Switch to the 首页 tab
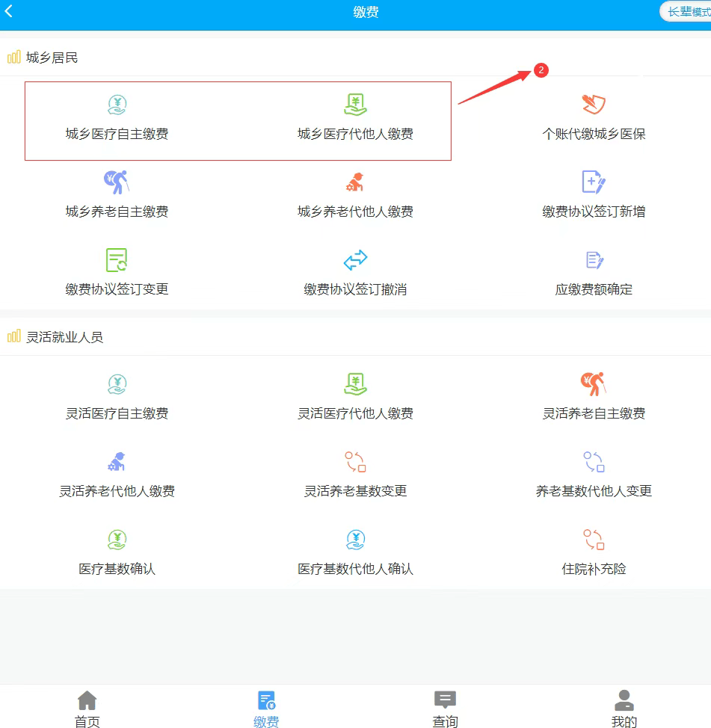 point(87,709)
